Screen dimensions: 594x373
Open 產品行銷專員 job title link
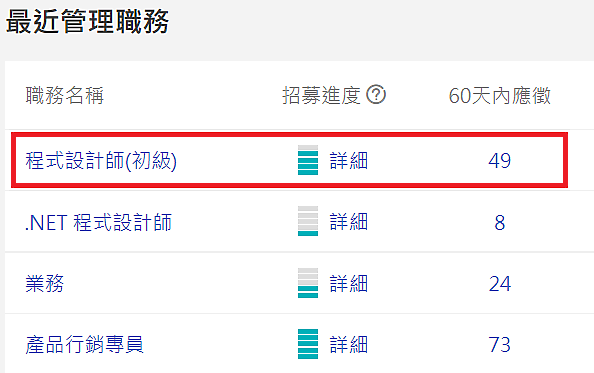pyautogui.click(x=84, y=345)
